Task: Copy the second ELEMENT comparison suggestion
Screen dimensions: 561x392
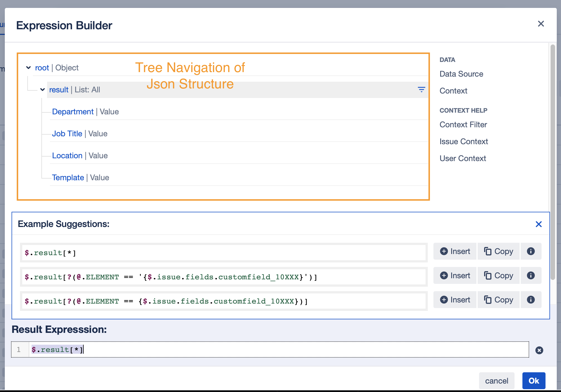Action: pyautogui.click(x=498, y=276)
